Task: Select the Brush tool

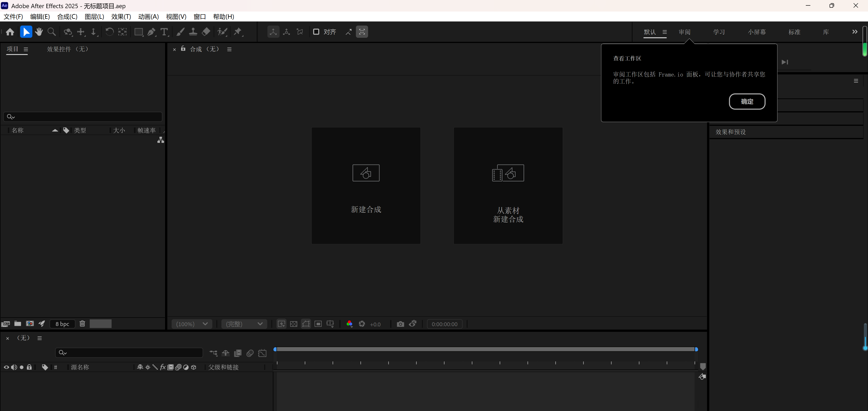Action: tap(180, 32)
